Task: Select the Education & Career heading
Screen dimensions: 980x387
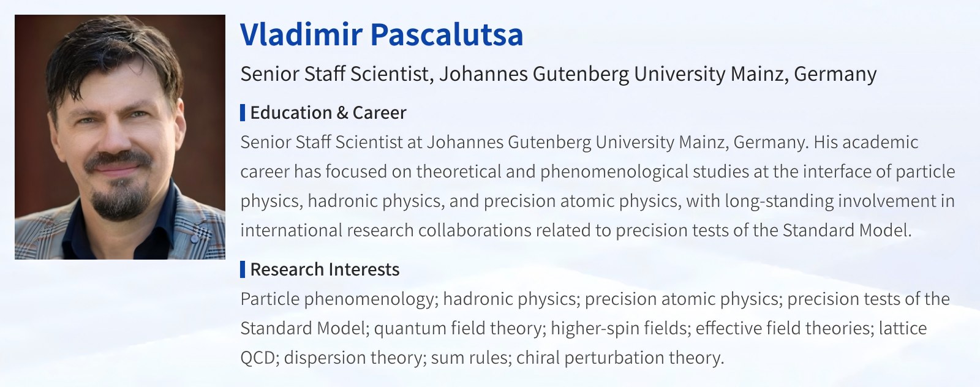Action: 328,113
